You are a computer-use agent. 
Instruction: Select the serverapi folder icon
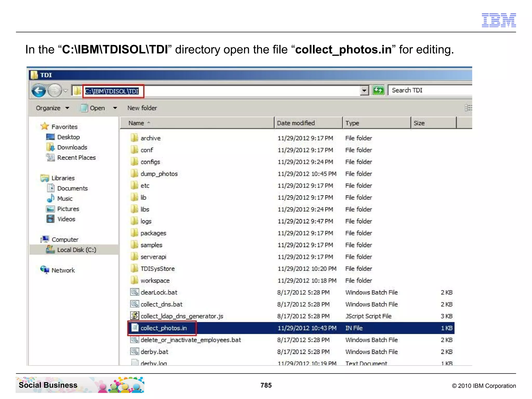pos(134,257)
